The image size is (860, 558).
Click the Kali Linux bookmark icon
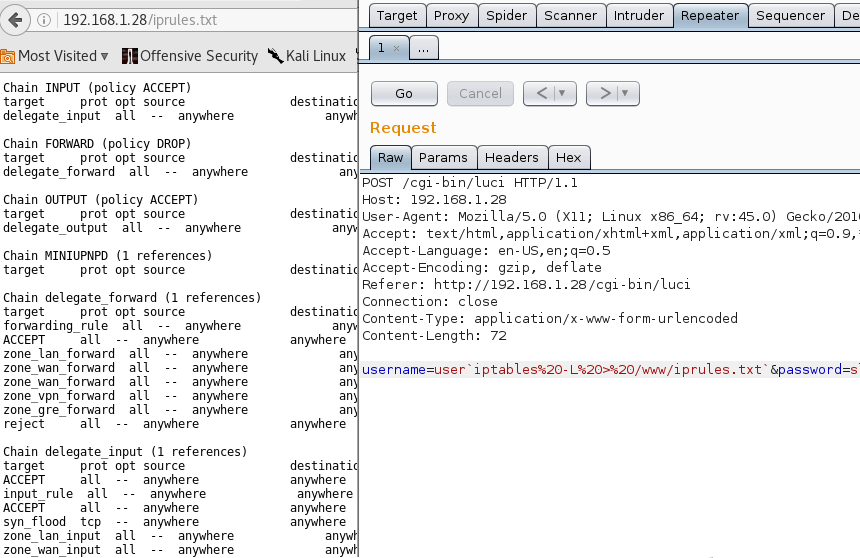tap(275, 56)
